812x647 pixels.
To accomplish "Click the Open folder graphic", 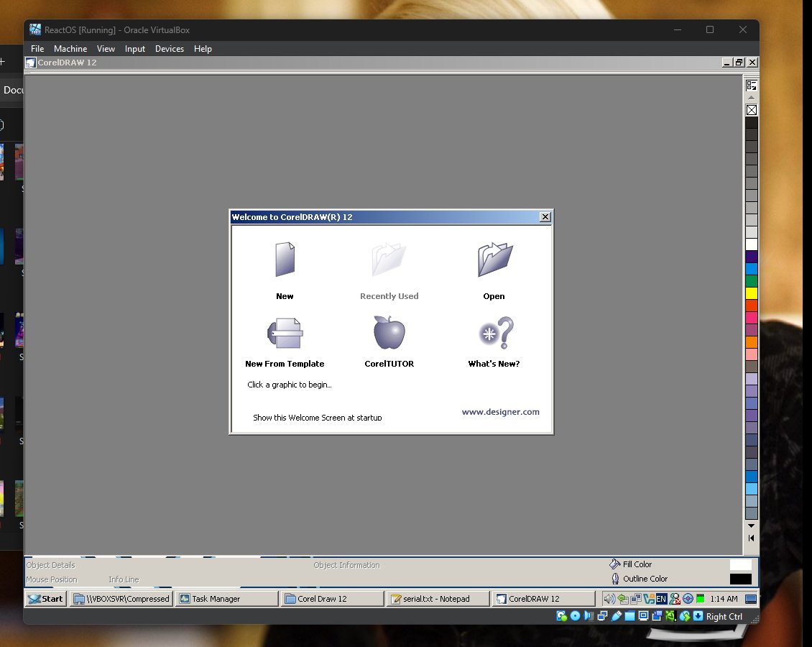I will 494,259.
